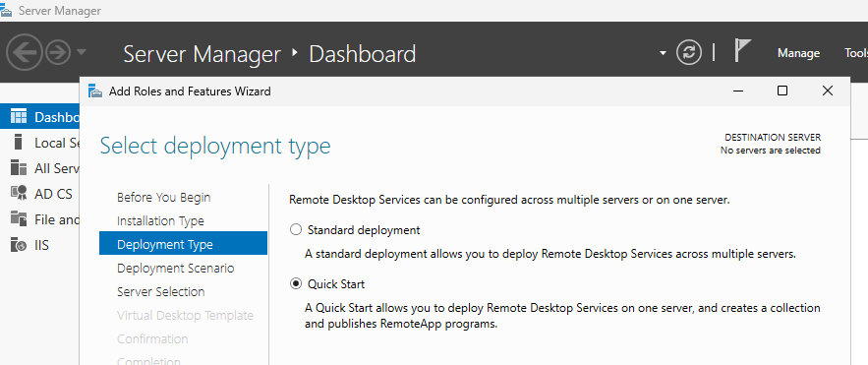This screenshot has width=868, height=365.
Task: Click the 'No servers are selected' text
Action: (770, 151)
